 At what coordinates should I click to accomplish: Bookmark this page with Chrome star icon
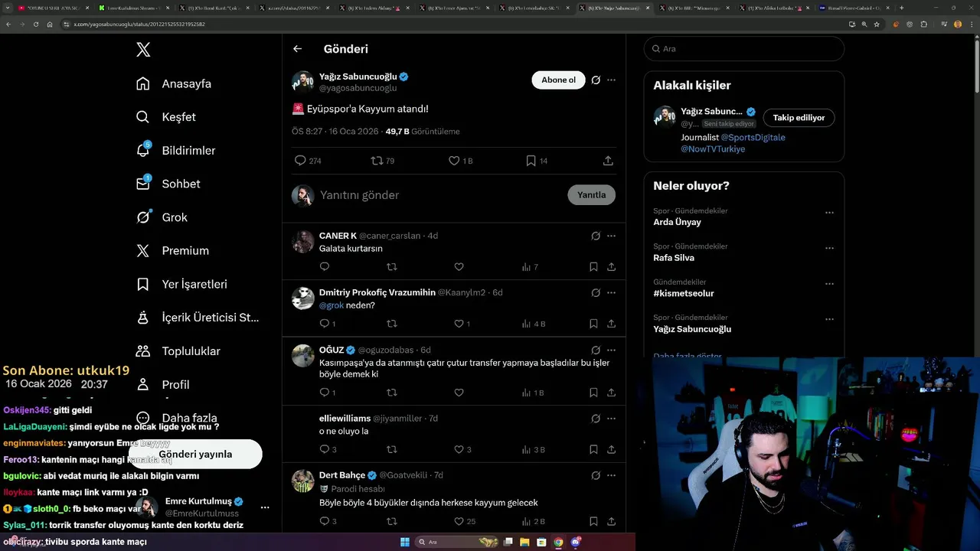(877, 24)
